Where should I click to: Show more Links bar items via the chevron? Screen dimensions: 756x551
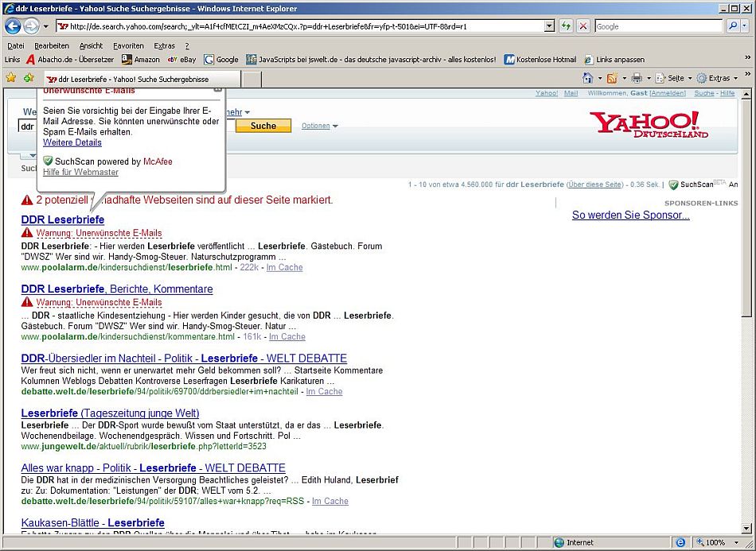748,58
